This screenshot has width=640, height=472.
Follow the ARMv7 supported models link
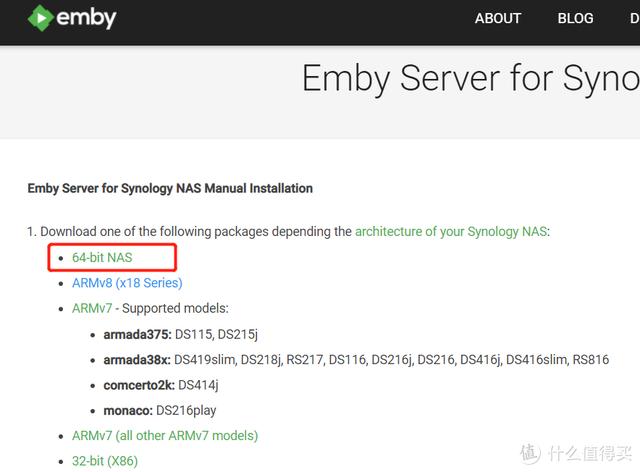92,308
